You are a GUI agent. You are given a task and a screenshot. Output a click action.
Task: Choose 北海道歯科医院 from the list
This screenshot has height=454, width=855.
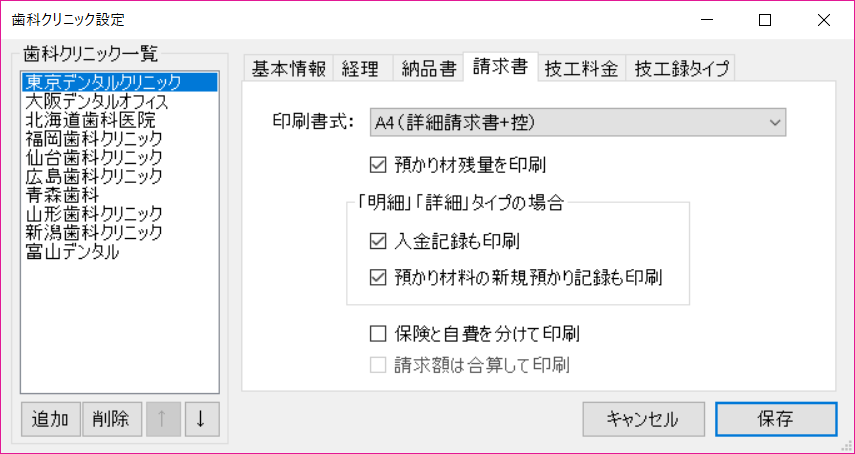[90, 120]
